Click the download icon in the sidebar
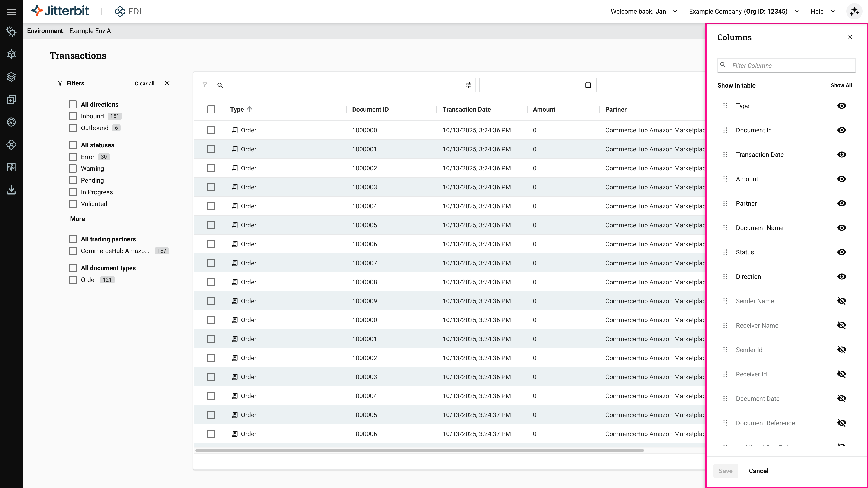 11,190
